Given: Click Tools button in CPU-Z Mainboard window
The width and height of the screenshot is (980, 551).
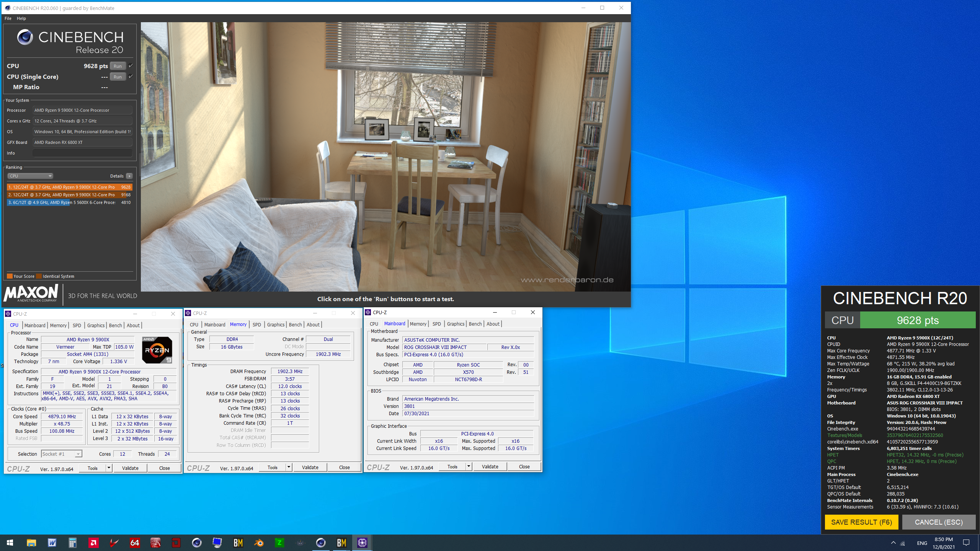Looking at the screenshot, I should tap(452, 466).
